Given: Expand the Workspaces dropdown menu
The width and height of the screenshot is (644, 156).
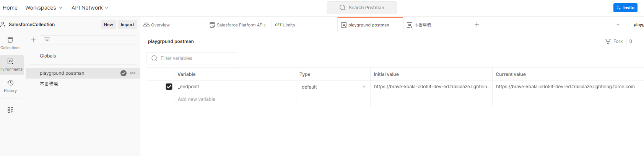Looking at the screenshot, I should point(44,8).
